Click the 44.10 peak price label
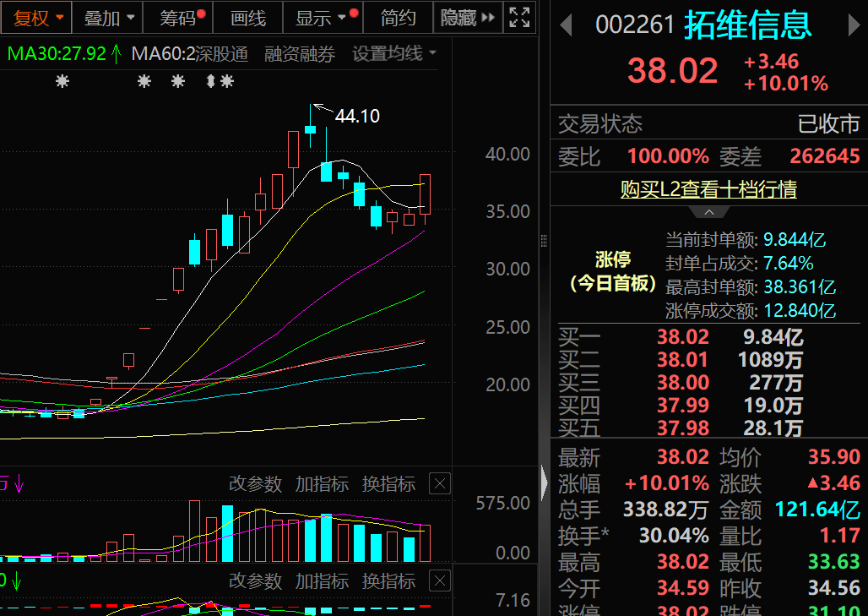Screen dimensions: 868x616 [x=358, y=116]
